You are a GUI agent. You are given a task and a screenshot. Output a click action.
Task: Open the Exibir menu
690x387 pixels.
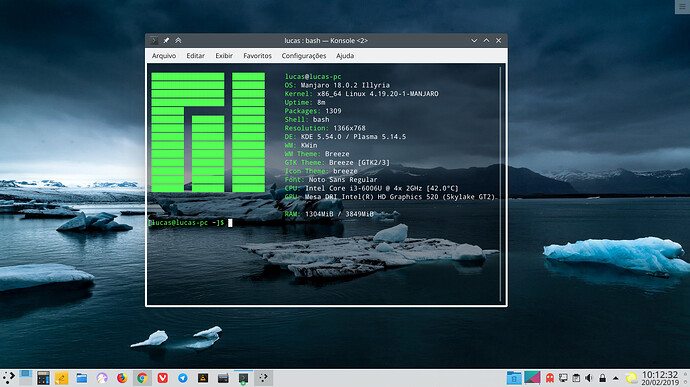click(x=224, y=56)
